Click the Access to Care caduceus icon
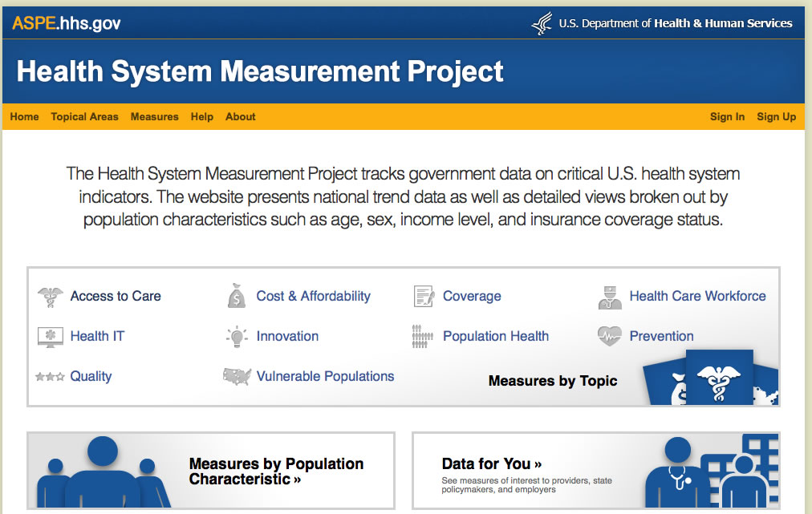Image resolution: width=812 pixels, height=514 pixels. (51, 297)
